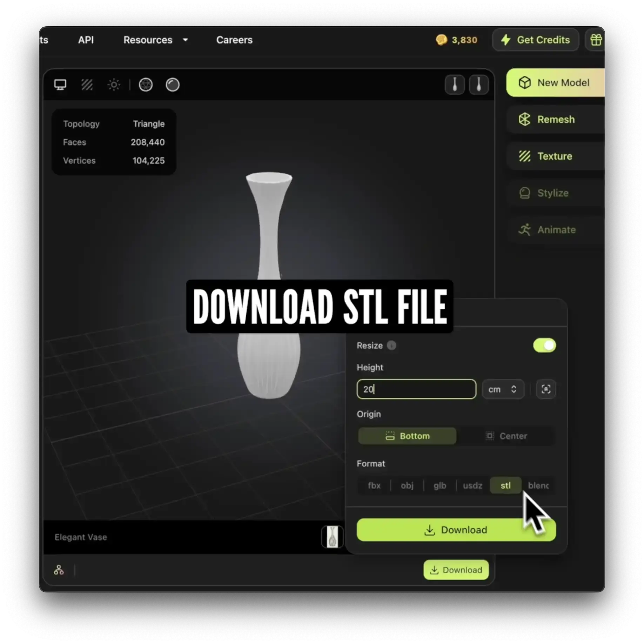This screenshot has width=644, height=644.
Task: Enable wireframe sphere view mode
Action: pyautogui.click(x=146, y=85)
